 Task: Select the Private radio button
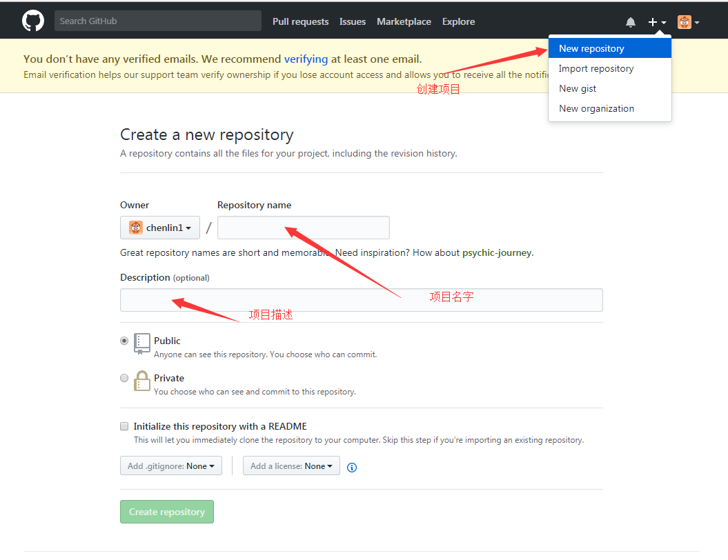pos(124,378)
